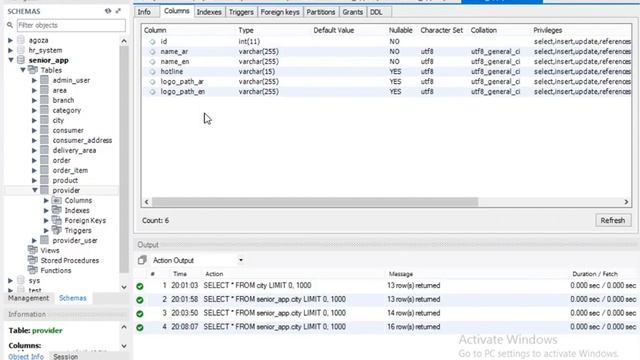Click the provider table icon
This screenshot has width=640, height=360.
44,190
